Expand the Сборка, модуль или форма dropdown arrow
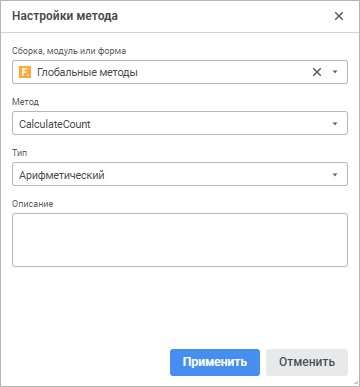Image resolution: width=360 pixels, height=387 pixels. (x=335, y=72)
